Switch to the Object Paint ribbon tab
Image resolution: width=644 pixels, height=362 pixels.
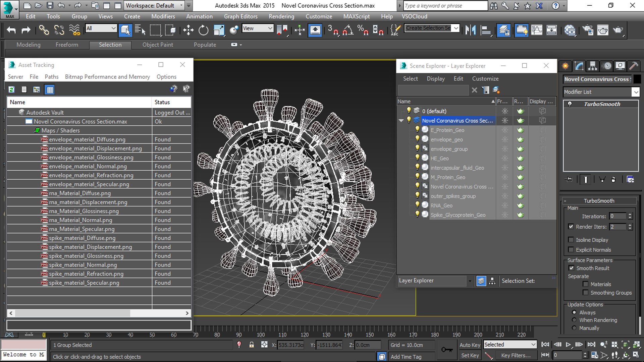[x=158, y=45]
